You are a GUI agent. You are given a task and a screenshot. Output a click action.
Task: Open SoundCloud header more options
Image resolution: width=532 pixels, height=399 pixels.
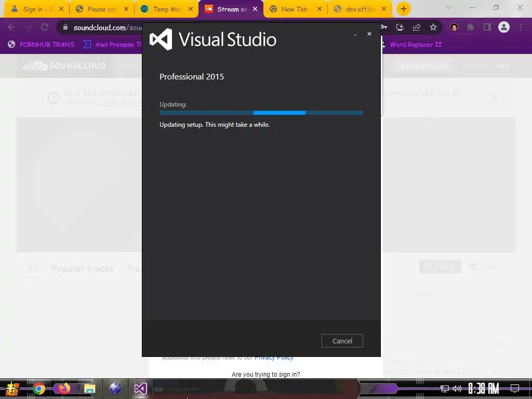pyautogui.click(x=503, y=65)
